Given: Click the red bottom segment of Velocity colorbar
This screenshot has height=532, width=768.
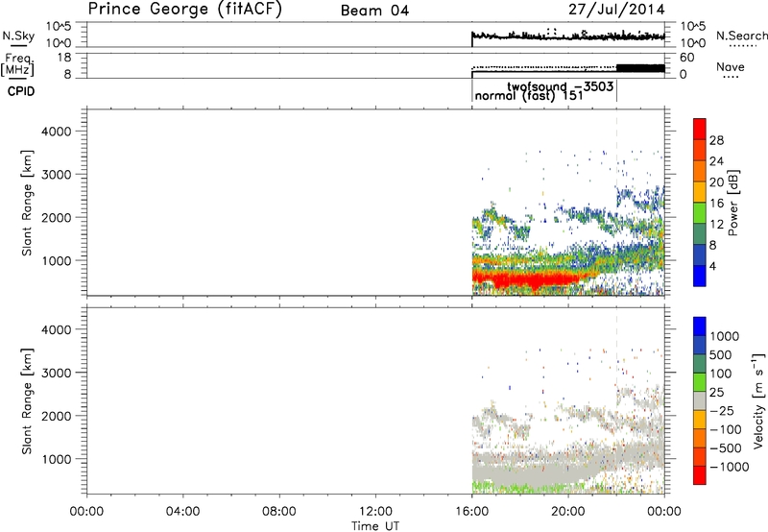Looking at the screenshot, I should tap(700, 475).
